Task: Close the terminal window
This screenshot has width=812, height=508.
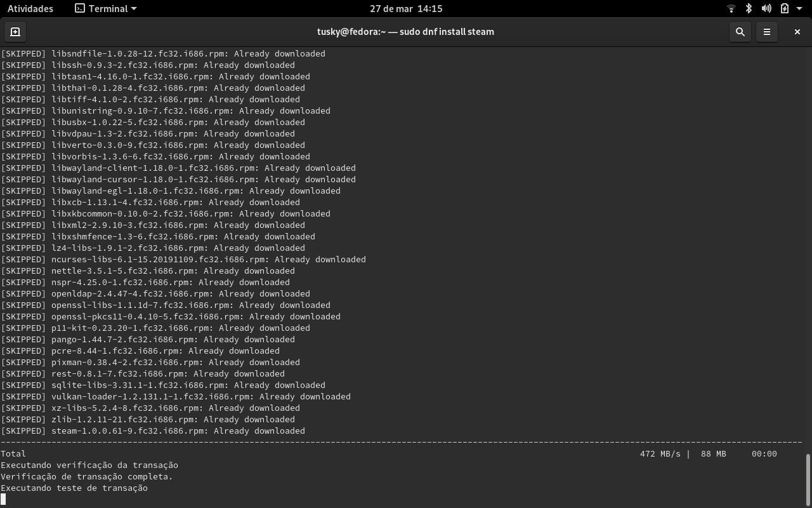Action: pos(797,32)
